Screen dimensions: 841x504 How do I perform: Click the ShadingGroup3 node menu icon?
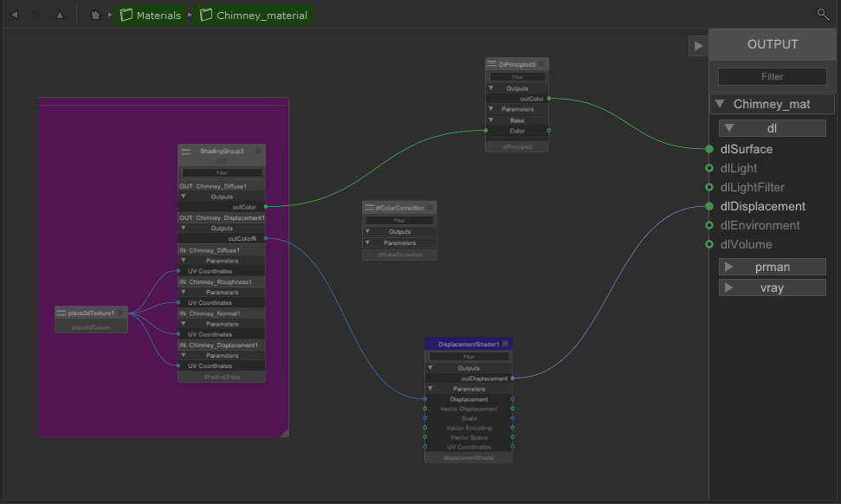tap(186, 152)
